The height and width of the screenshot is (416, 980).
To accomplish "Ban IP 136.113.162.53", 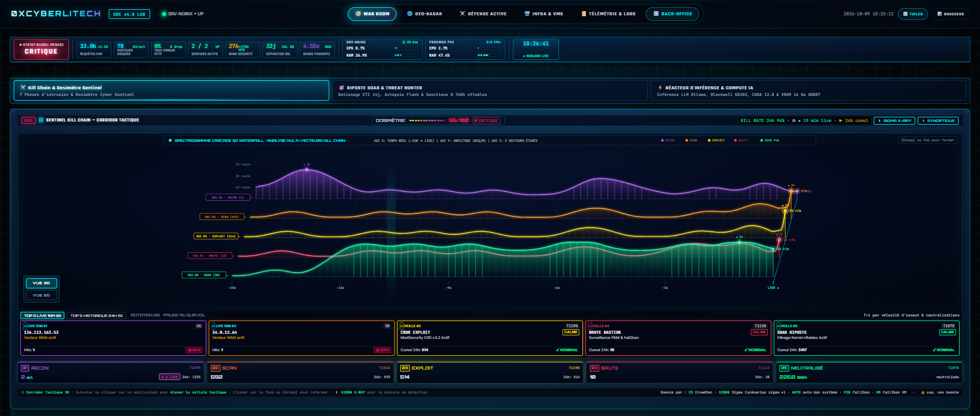I will 194,350.
